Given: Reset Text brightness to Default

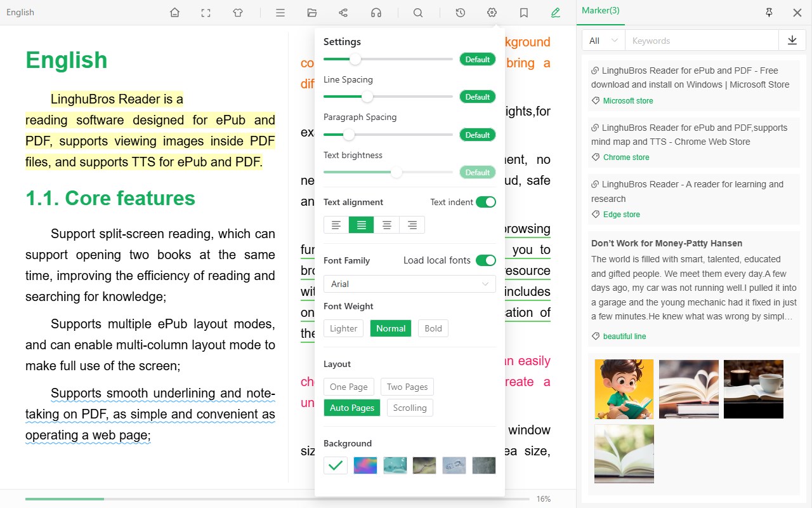Looking at the screenshot, I should click(478, 172).
